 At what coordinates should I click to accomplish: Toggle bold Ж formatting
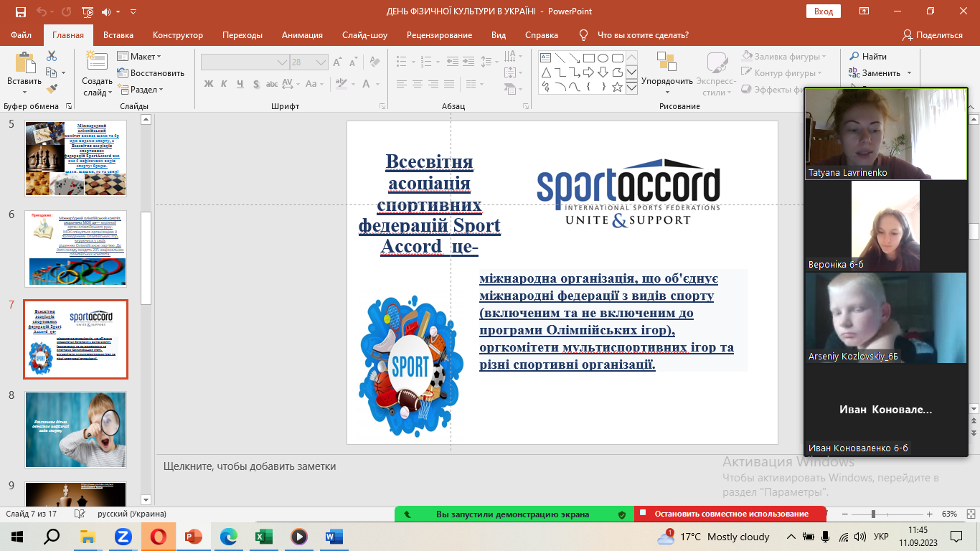pos(209,84)
